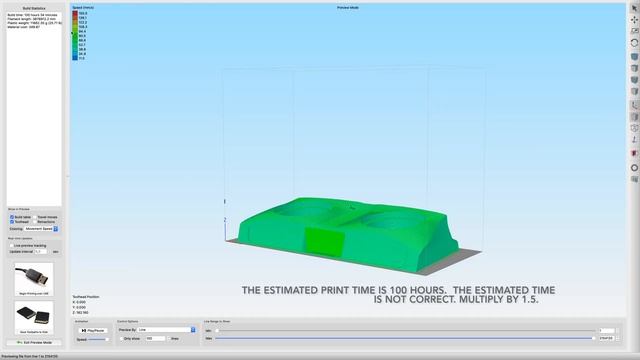Viewport: 640px width, 360px height.
Task: Click the Max line range slider
Action: click(405, 338)
